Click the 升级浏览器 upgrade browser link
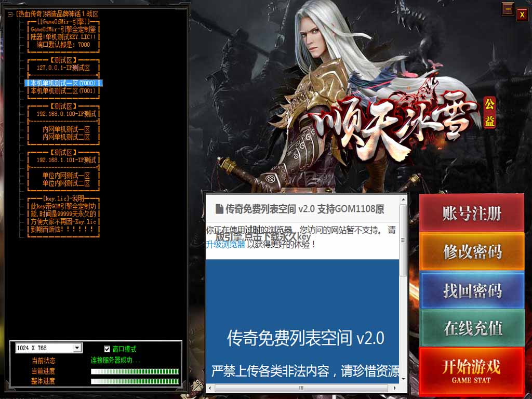Screen dimensions: 532x399 (x=225, y=244)
